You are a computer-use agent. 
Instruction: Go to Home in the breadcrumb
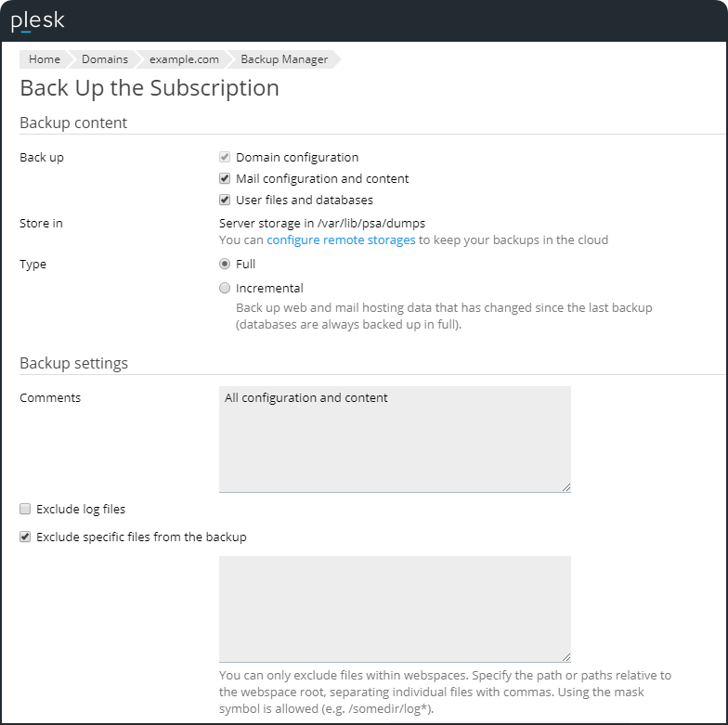pyautogui.click(x=44, y=59)
